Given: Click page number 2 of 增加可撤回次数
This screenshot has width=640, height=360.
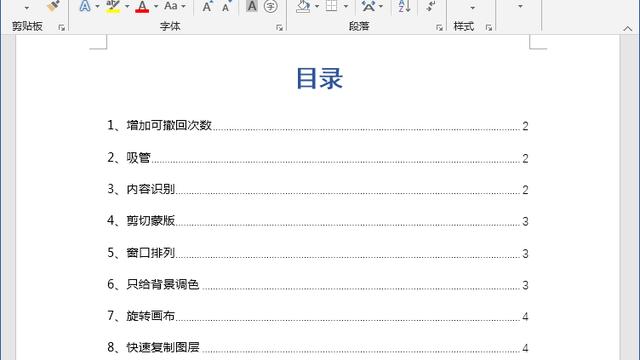Looking at the screenshot, I should tap(525, 126).
